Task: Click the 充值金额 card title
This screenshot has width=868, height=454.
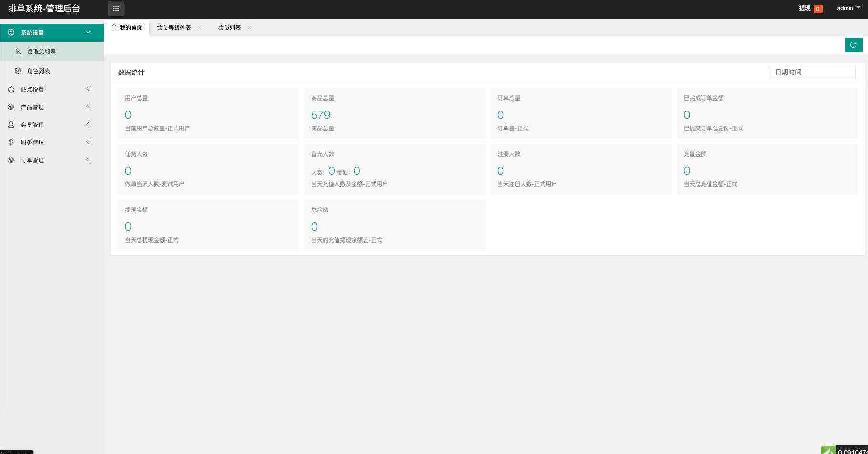Action: point(695,154)
